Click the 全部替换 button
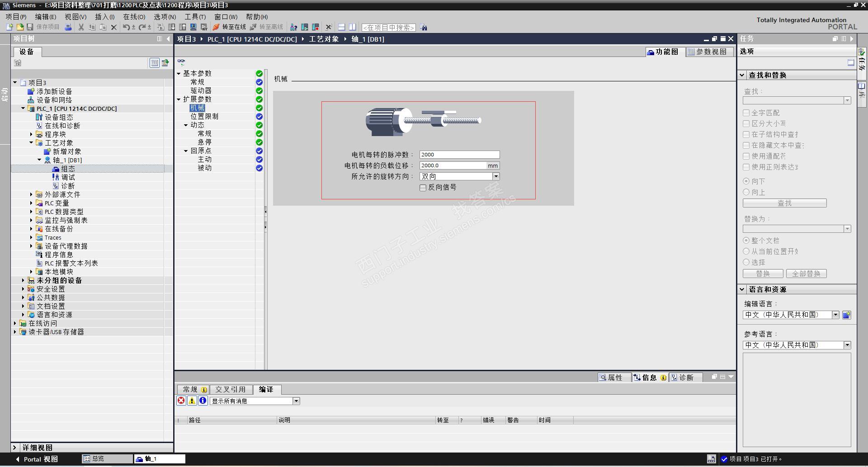This screenshot has height=467, width=868. [x=807, y=274]
